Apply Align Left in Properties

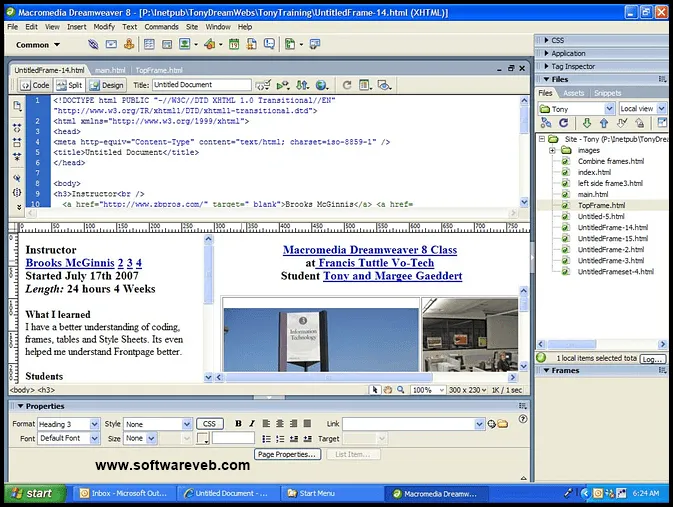coord(266,424)
